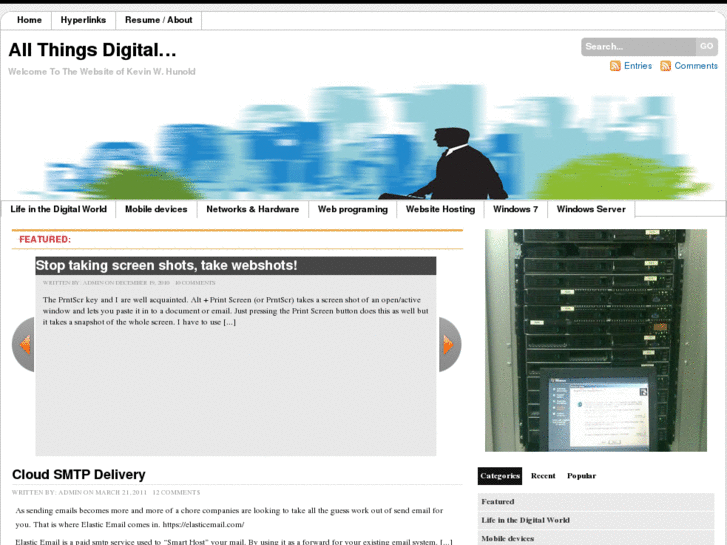Select the Categories sidebar tab
Viewport: 727px width, 545px height.
point(500,476)
